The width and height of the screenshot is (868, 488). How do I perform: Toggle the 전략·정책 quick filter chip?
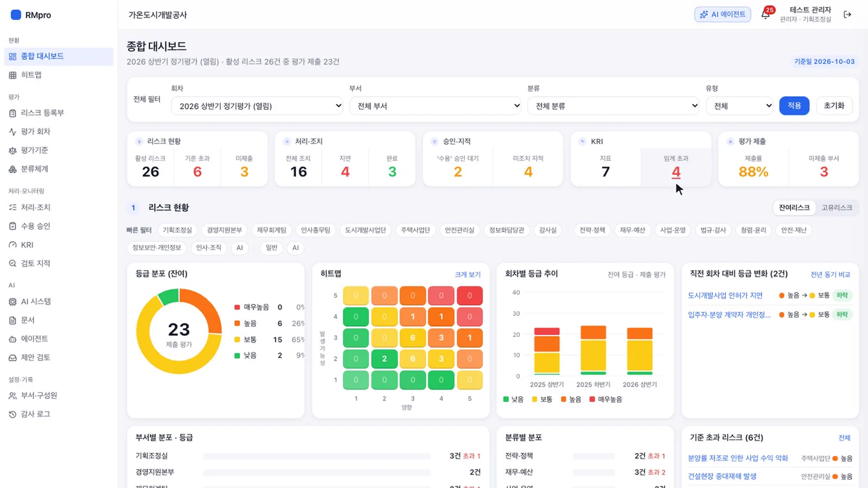(x=592, y=230)
